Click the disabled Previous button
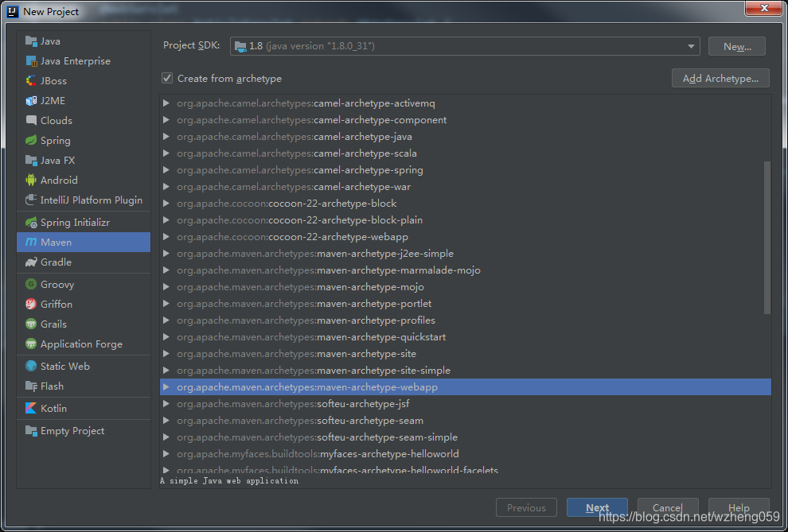788x532 pixels. click(526, 507)
